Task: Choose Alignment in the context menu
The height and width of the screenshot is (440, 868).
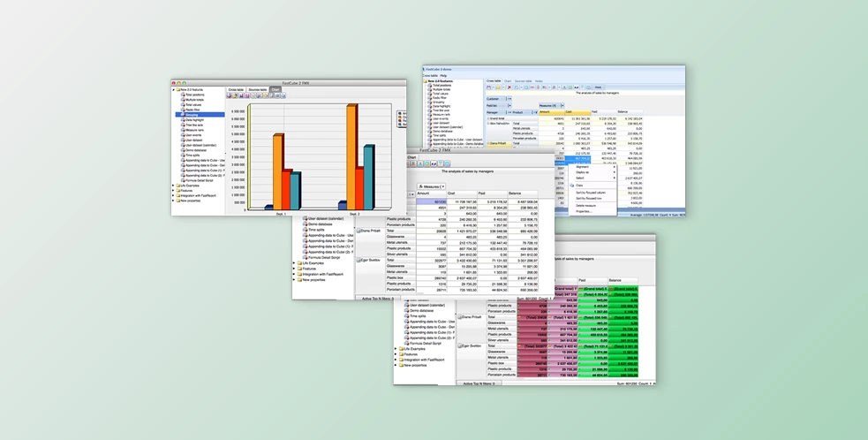Action: tap(593, 167)
